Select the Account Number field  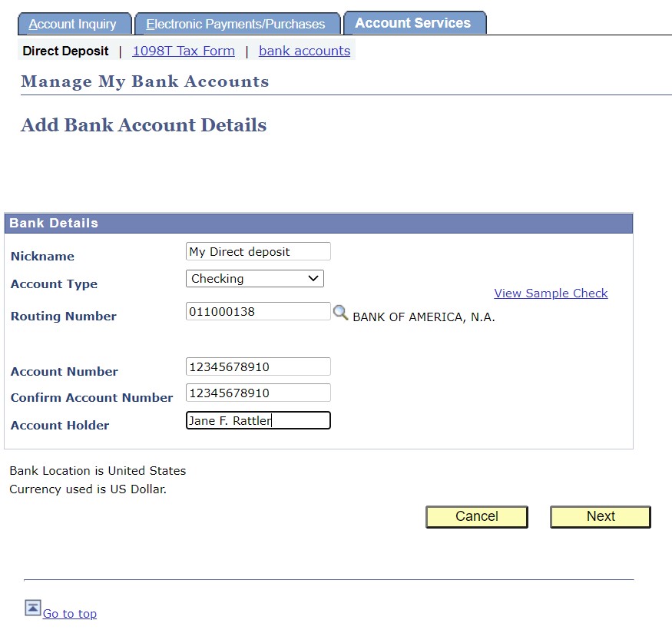pyautogui.click(x=257, y=366)
